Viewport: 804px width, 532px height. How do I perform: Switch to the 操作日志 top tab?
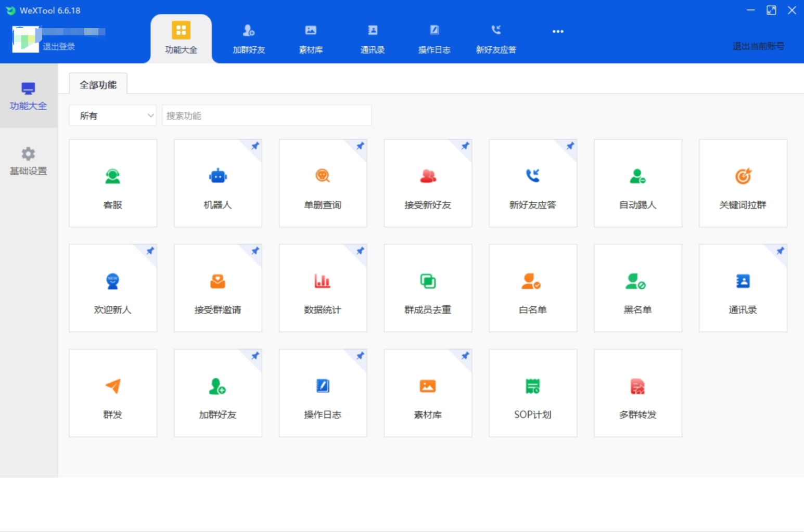[x=434, y=39]
